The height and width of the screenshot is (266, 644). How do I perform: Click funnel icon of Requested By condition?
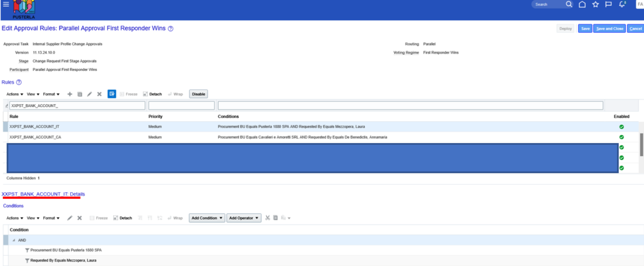click(x=27, y=261)
